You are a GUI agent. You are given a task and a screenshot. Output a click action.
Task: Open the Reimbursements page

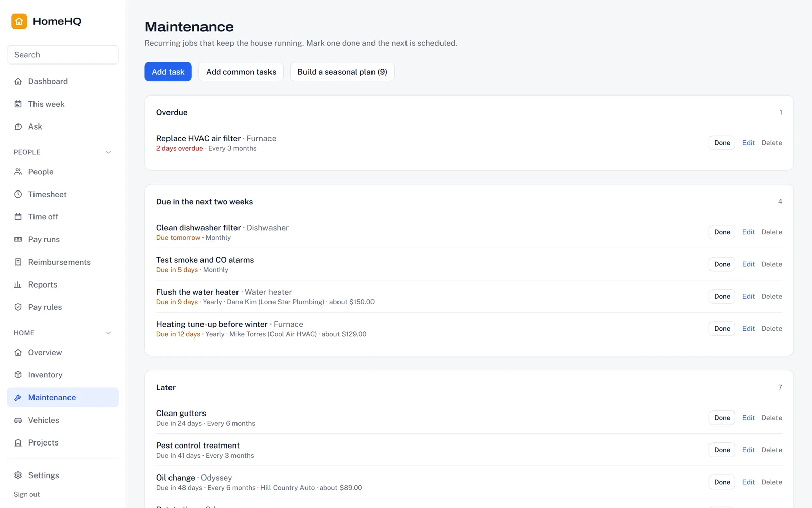coord(63,262)
